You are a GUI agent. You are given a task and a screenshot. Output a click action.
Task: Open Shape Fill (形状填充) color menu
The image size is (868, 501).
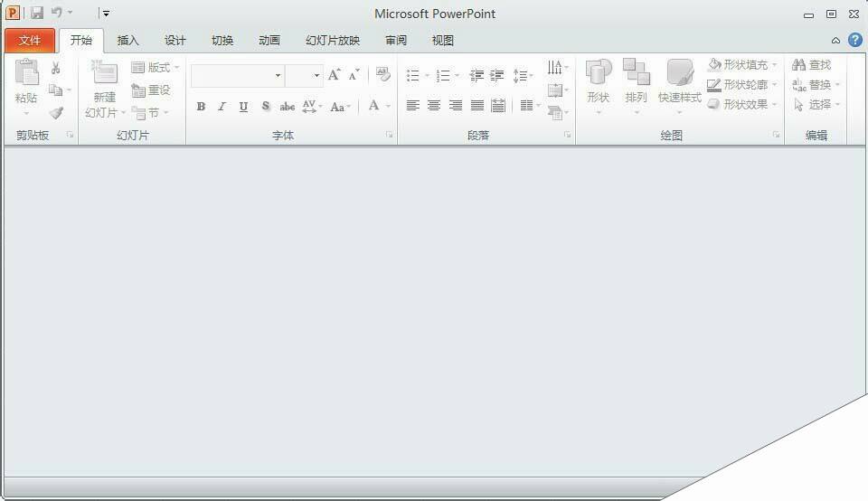[743, 65]
